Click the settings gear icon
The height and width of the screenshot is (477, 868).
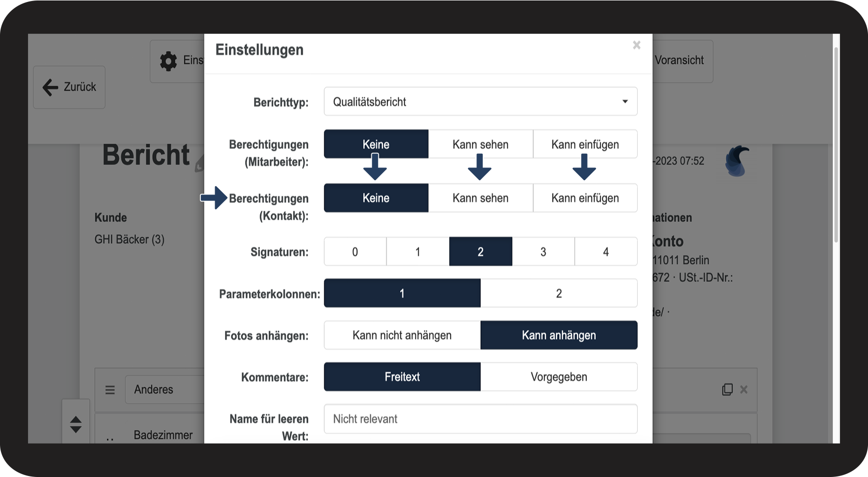tap(168, 61)
